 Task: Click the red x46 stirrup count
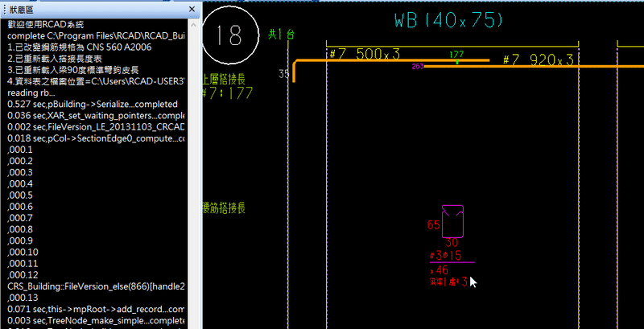[440, 270]
